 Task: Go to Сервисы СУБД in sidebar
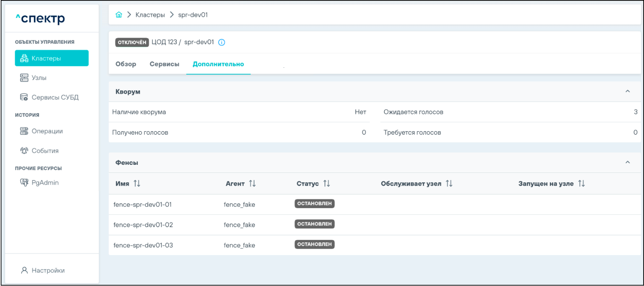(x=55, y=97)
